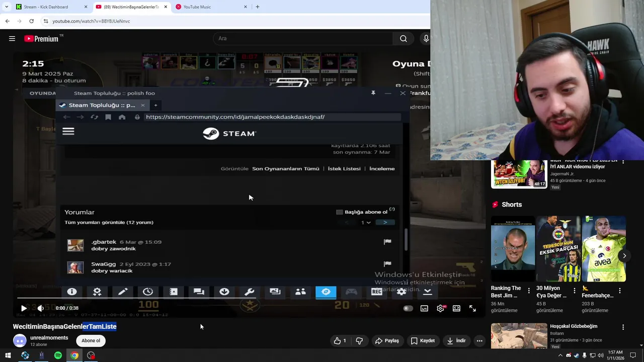Go back in browser history
The image size is (644, 362).
[x=7, y=21]
